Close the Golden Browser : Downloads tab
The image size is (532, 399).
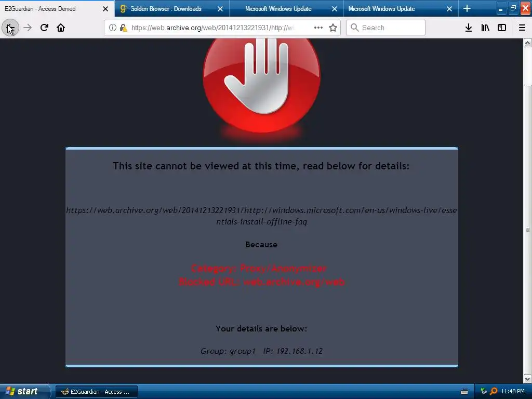[x=220, y=9]
